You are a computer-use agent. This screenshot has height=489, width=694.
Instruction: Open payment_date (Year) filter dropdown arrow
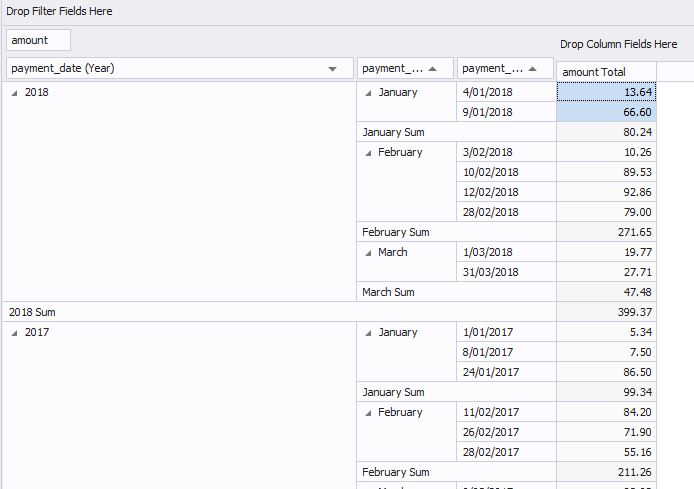333,69
